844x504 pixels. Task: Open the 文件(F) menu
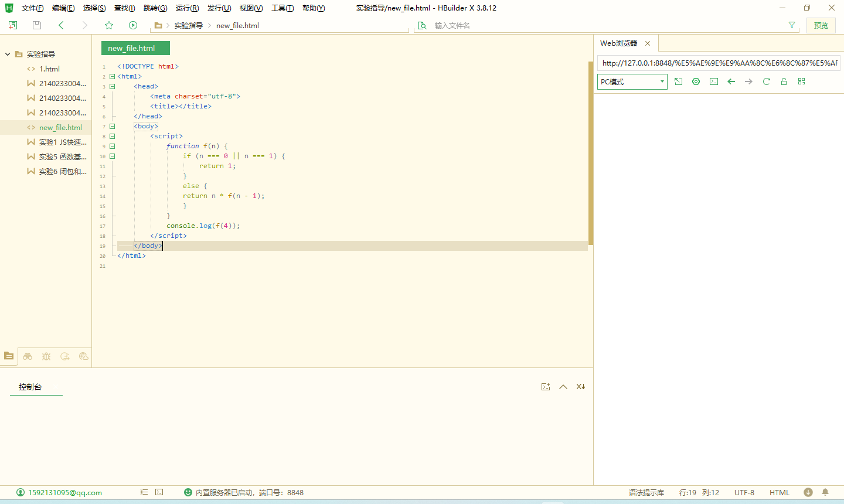[33, 8]
